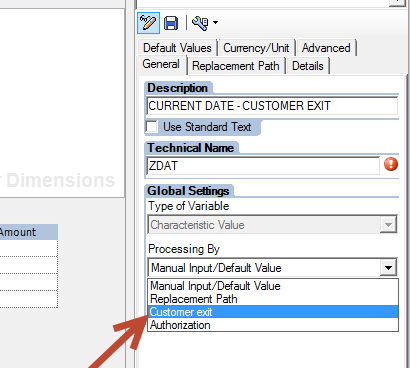410x368 pixels.
Task: Switch to the Advanced tab
Action: tap(326, 48)
